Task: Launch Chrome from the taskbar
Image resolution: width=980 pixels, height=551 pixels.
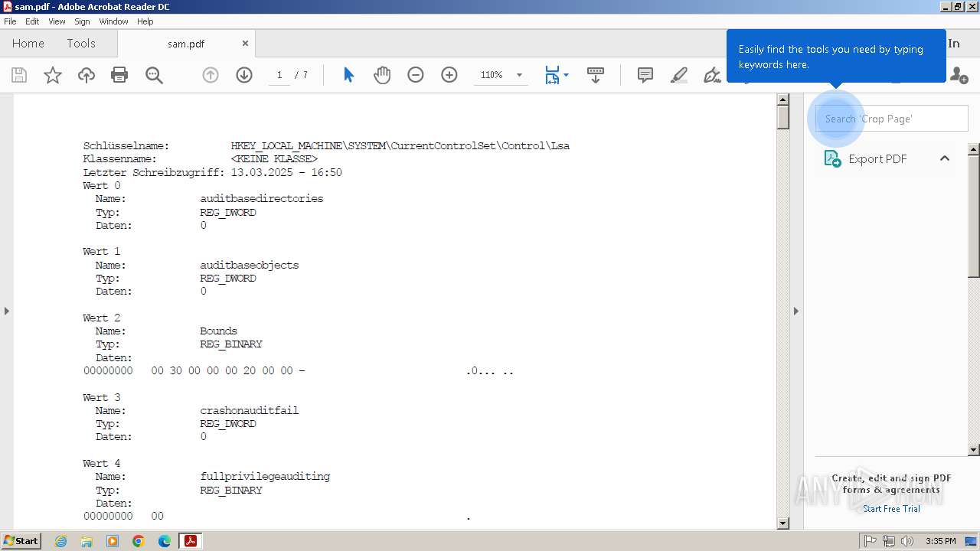Action: [x=139, y=541]
